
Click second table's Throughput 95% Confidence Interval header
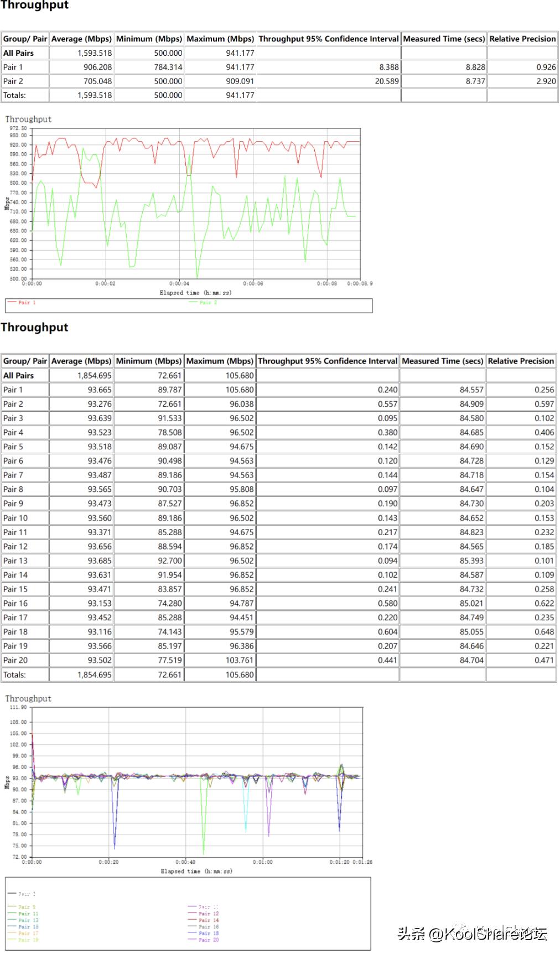click(x=328, y=361)
